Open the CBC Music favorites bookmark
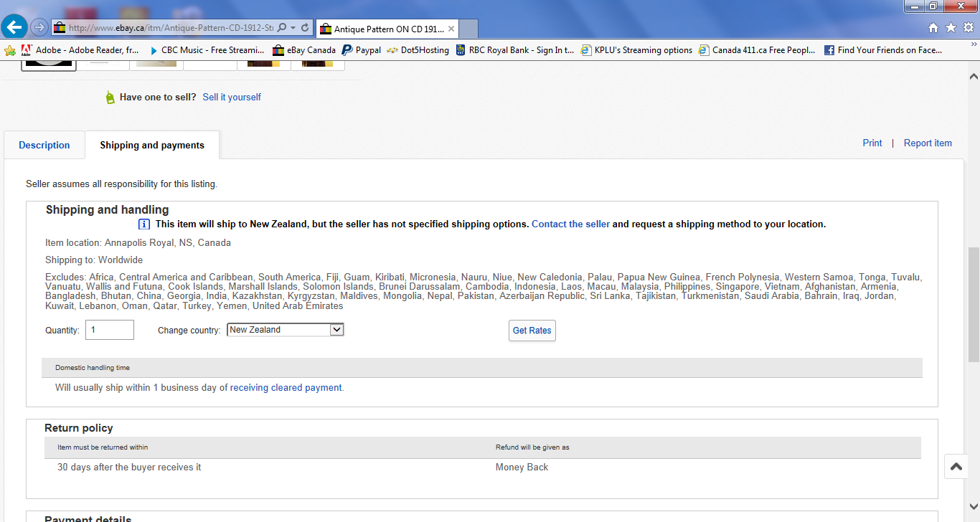Image resolution: width=980 pixels, height=522 pixels. pos(207,50)
